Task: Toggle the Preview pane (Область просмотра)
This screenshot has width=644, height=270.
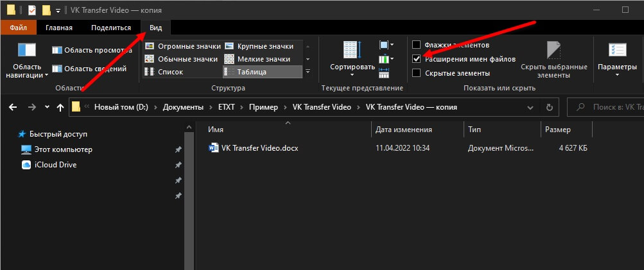Action: click(83, 49)
